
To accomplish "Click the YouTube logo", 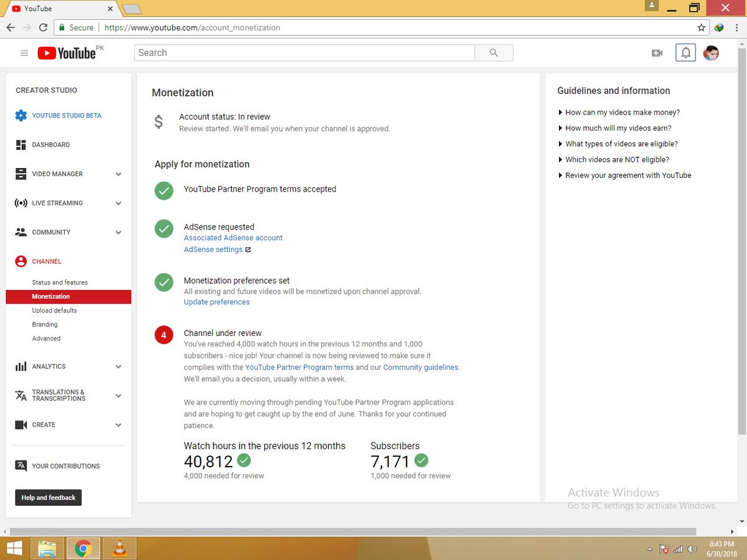I will coord(67,54).
